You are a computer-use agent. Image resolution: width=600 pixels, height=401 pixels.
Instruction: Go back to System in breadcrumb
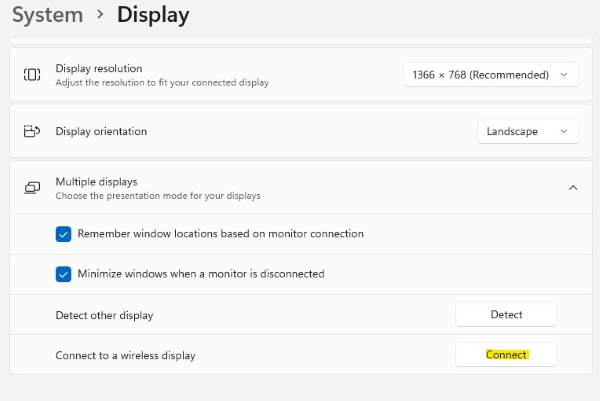(47, 15)
